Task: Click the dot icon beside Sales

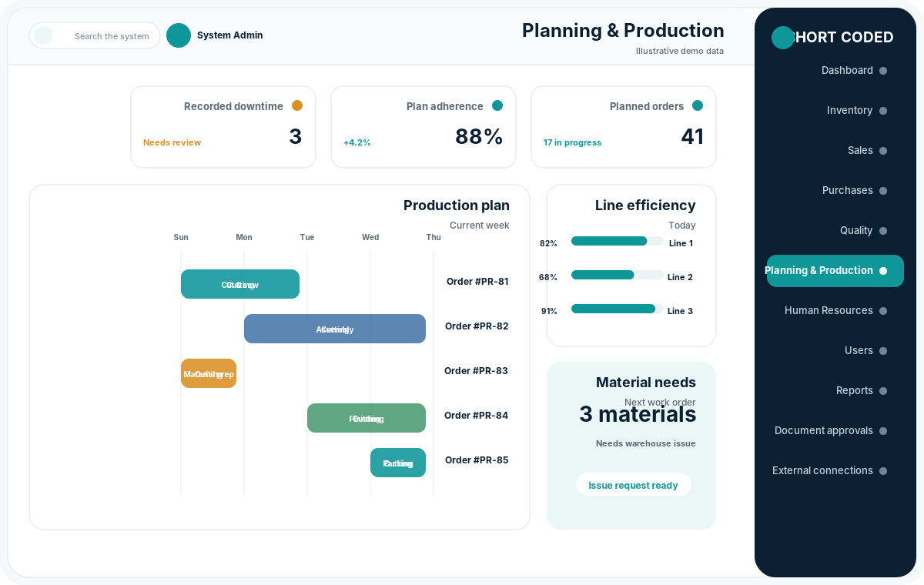Action: (883, 151)
